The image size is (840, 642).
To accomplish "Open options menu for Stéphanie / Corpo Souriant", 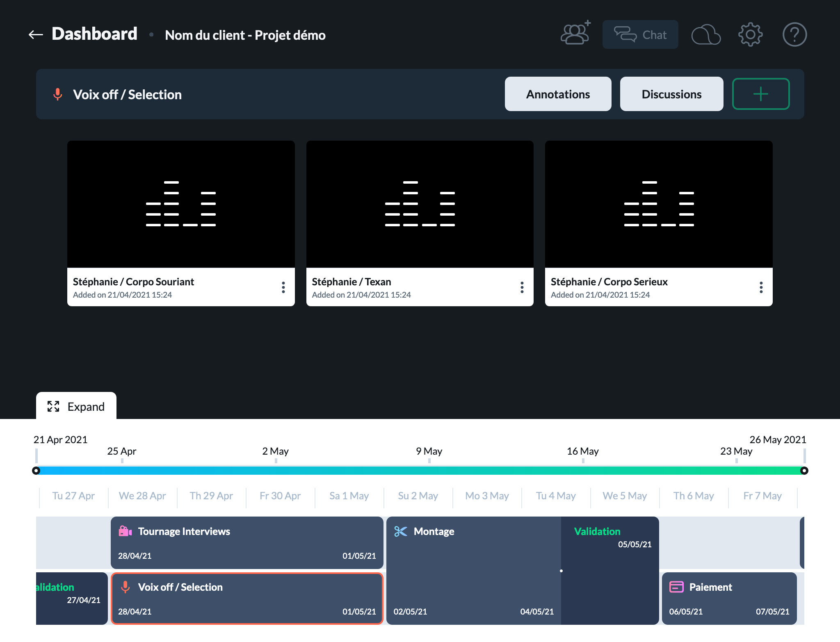I will [283, 287].
